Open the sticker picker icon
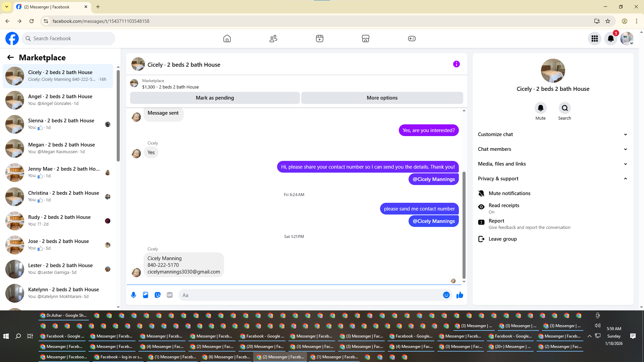This screenshot has height=362, width=644. tap(158, 295)
